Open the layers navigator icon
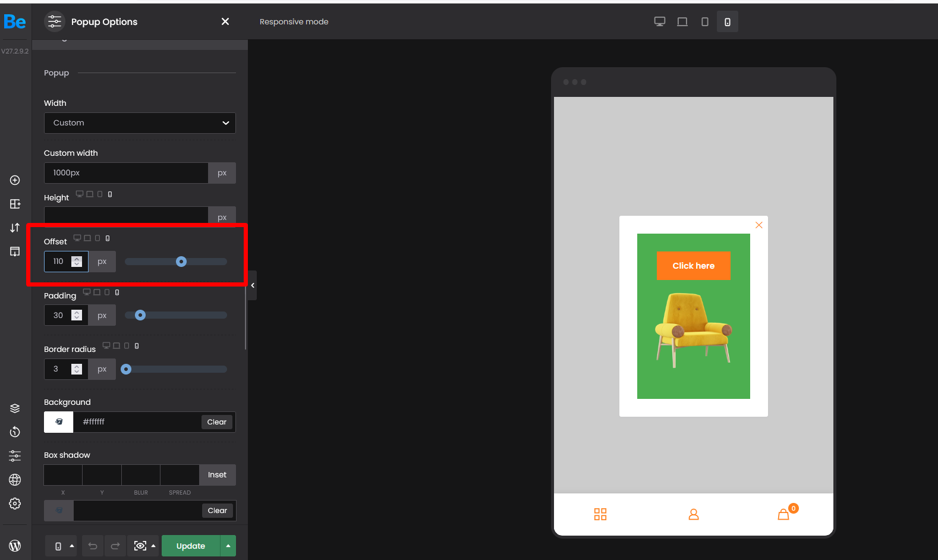Screen dimensions: 938x560 [x=15, y=408]
